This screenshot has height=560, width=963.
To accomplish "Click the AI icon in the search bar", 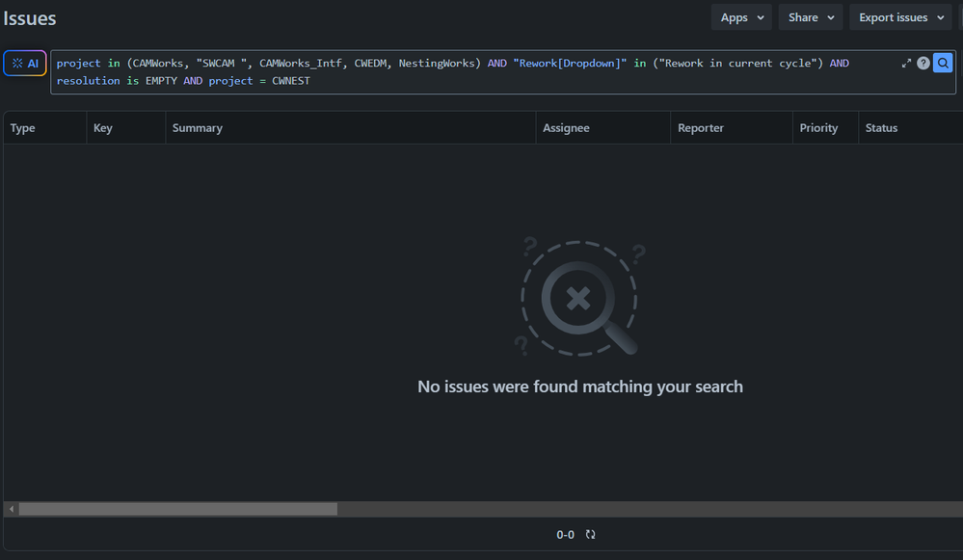I will click(x=24, y=62).
